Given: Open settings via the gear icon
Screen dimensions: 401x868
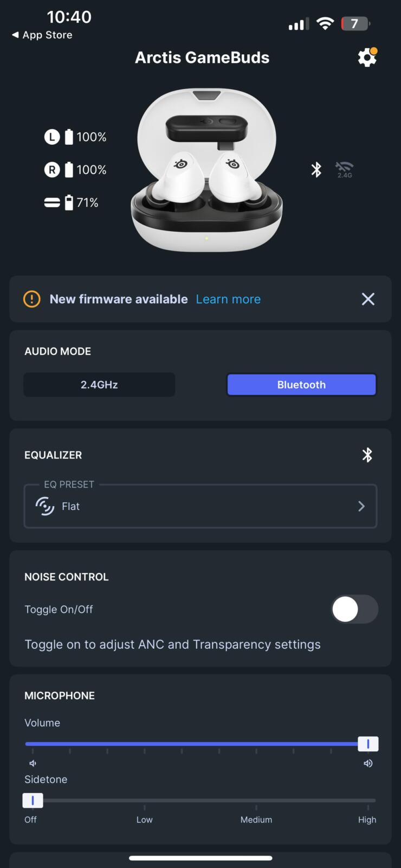Looking at the screenshot, I should click(x=367, y=57).
